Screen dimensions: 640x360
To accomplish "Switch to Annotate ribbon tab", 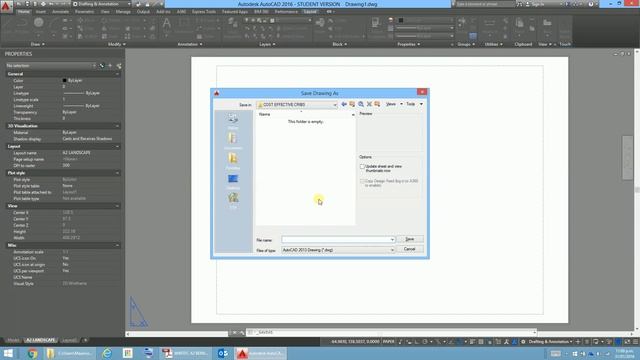I will click(60, 12).
